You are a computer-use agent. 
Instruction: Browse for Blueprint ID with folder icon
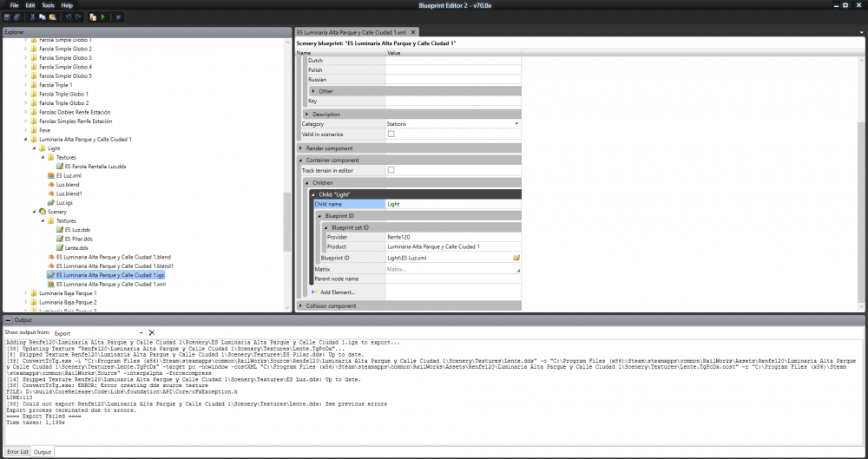(516, 259)
